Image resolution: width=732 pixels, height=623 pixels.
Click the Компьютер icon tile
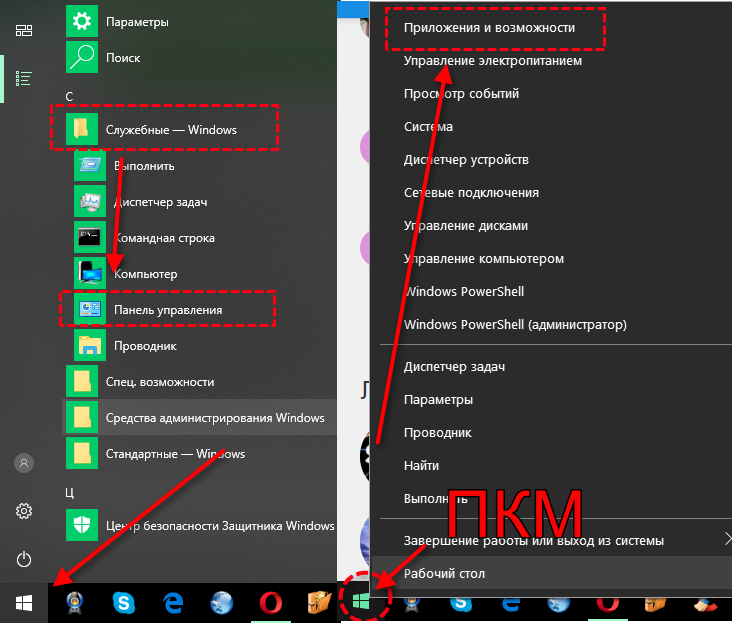(x=90, y=273)
